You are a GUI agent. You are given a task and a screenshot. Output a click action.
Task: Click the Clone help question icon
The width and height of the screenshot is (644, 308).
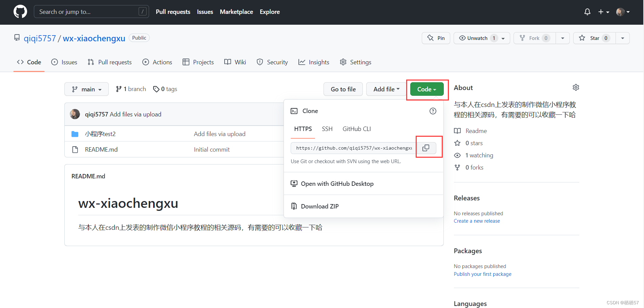(x=433, y=111)
